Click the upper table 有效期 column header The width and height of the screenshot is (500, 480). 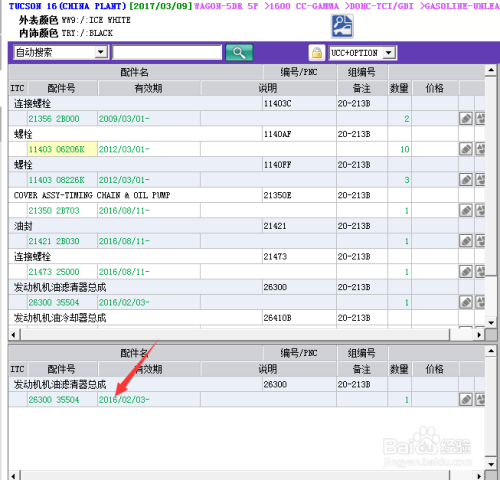149,88
